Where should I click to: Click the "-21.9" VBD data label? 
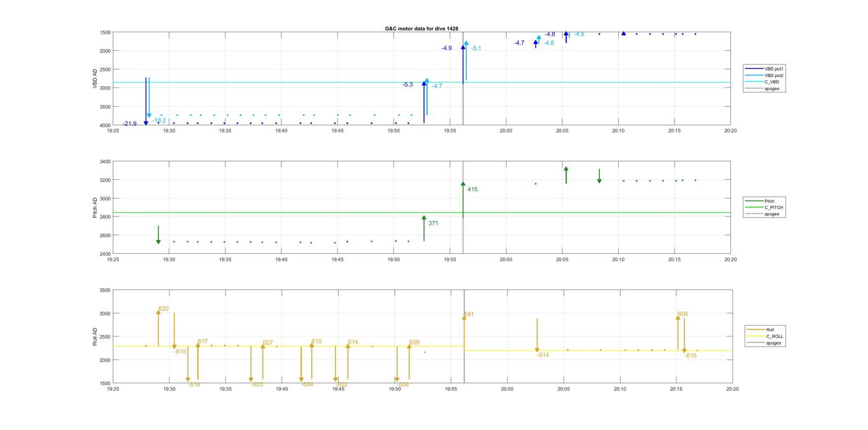[130, 124]
